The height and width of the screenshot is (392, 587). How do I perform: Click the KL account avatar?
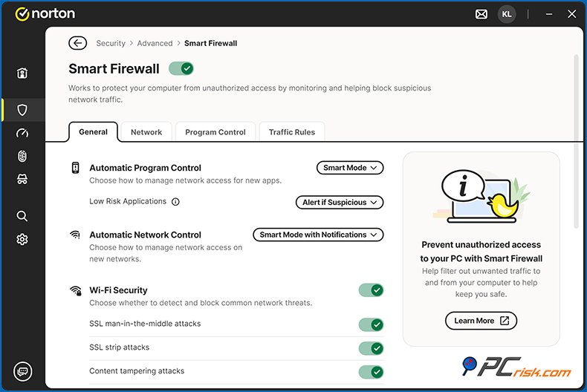(x=507, y=14)
